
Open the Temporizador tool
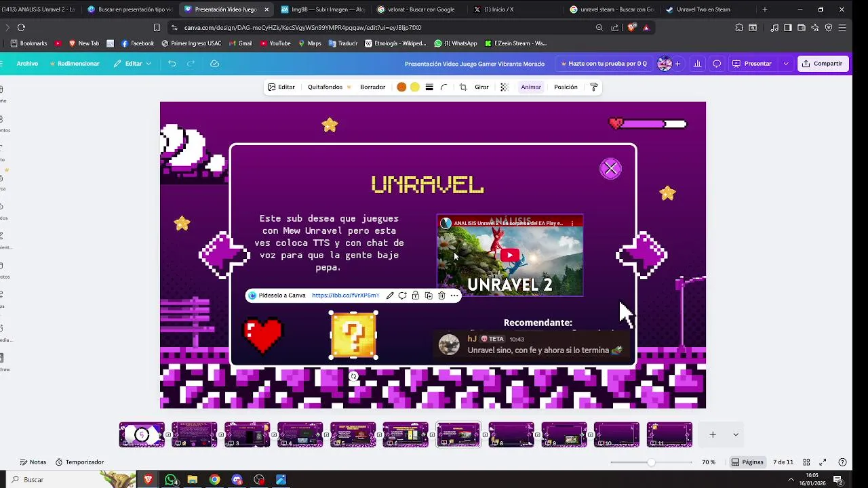point(79,462)
